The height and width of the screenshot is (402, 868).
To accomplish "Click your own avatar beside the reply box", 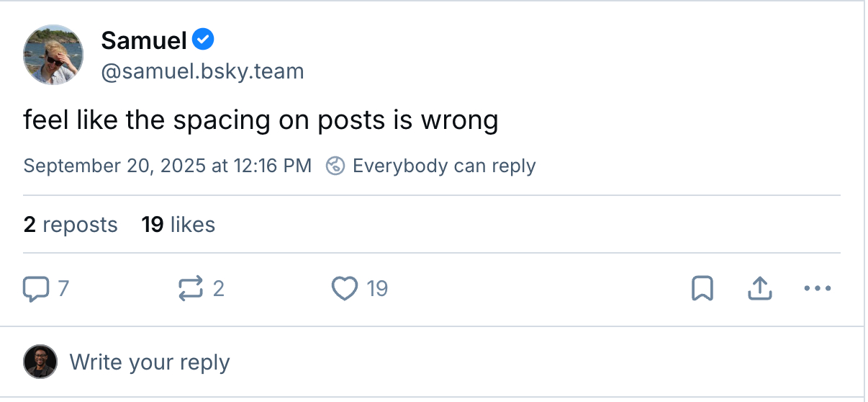I will [40, 362].
